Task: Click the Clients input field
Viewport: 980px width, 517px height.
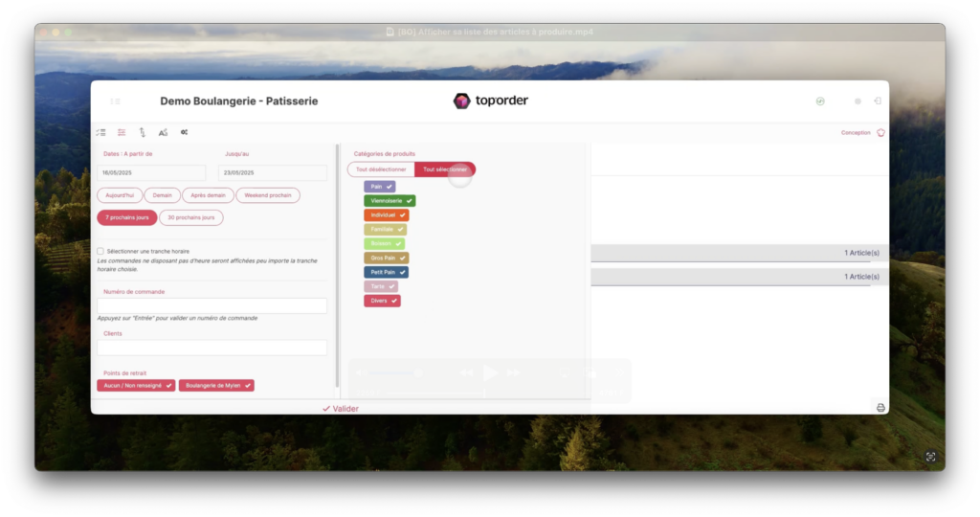Action: [x=212, y=348]
